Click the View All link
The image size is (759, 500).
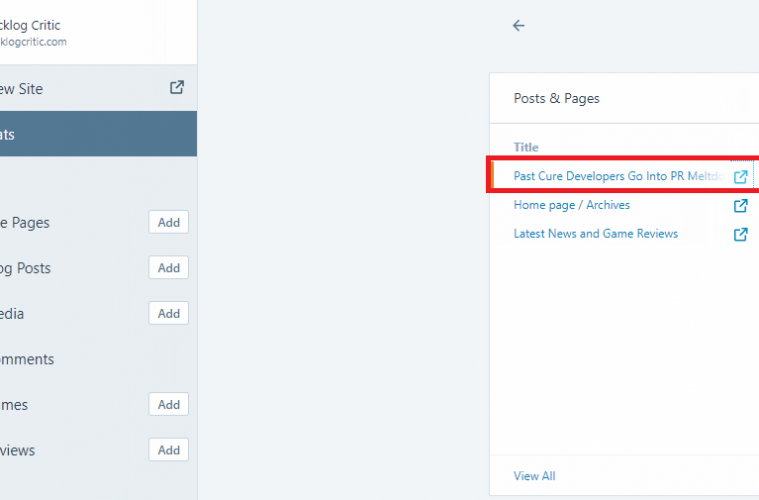(534, 476)
